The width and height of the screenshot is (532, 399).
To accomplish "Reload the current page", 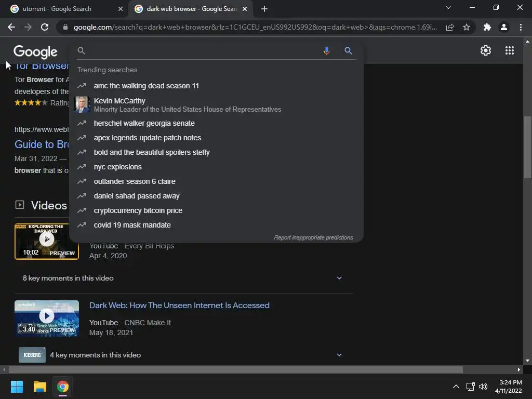I will pyautogui.click(x=45, y=27).
